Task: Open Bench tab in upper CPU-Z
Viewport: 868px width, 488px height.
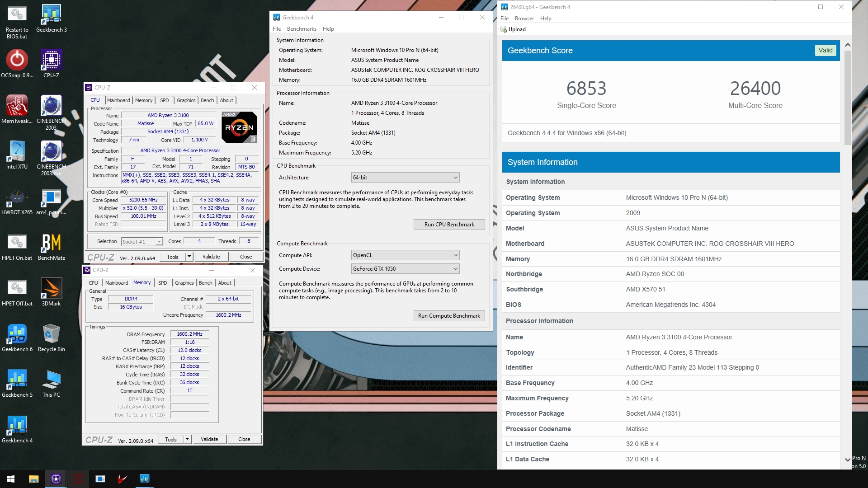Action: point(208,100)
